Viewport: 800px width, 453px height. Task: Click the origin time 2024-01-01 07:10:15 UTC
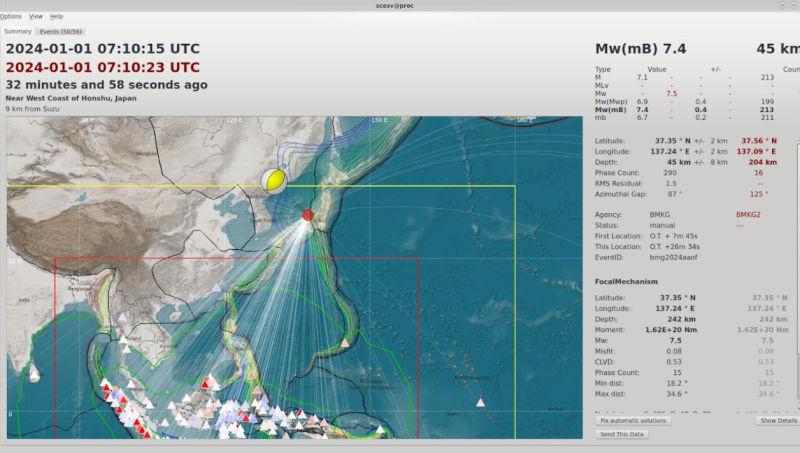[x=103, y=48]
